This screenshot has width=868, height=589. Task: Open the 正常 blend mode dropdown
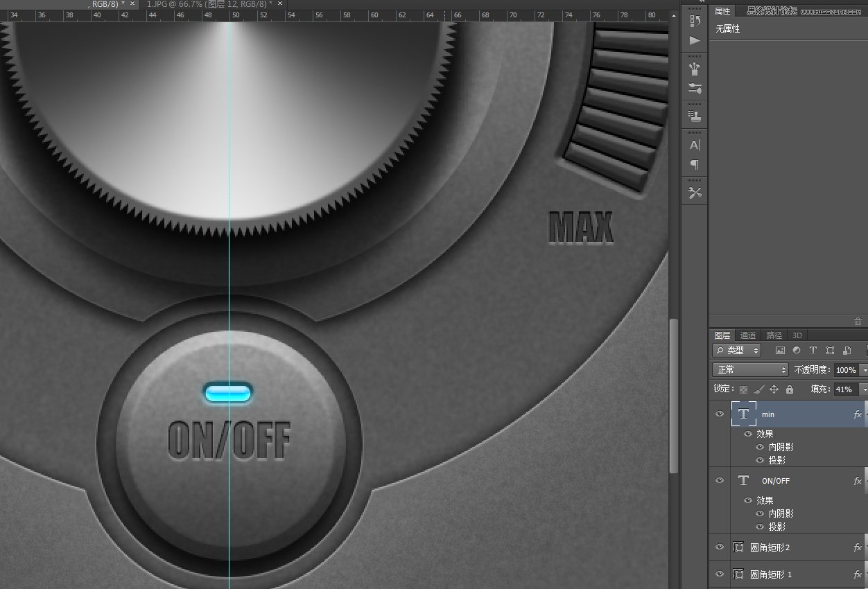click(x=751, y=370)
